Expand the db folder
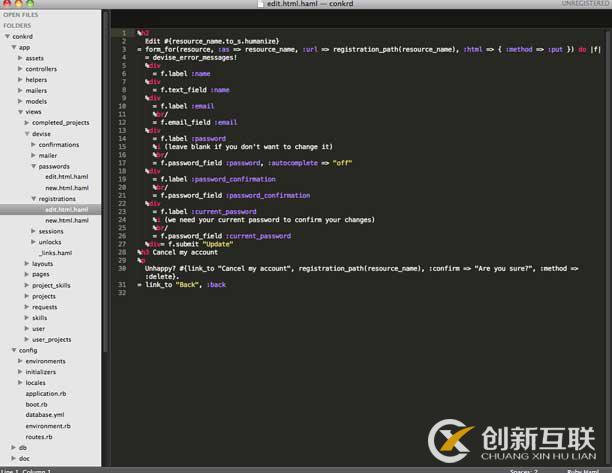The height and width of the screenshot is (473, 612). tap(14, 448)
